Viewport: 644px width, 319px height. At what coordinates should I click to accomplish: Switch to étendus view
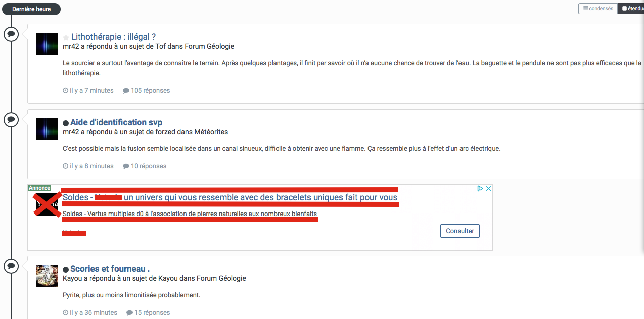pos(631,9)
